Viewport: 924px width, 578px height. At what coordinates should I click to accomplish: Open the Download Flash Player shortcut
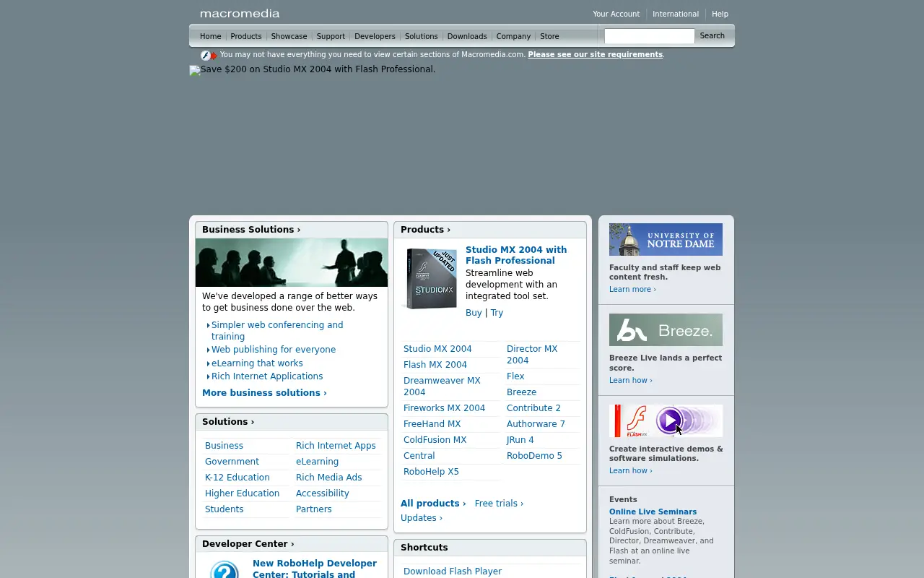pyautogui.click(x=453, y=571)
